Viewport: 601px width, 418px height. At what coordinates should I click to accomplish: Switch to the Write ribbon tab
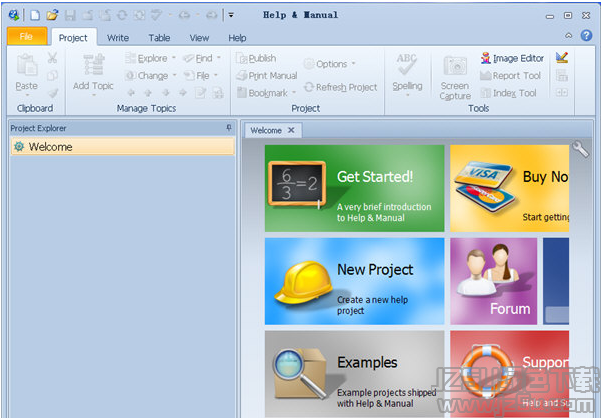(118, 38)
